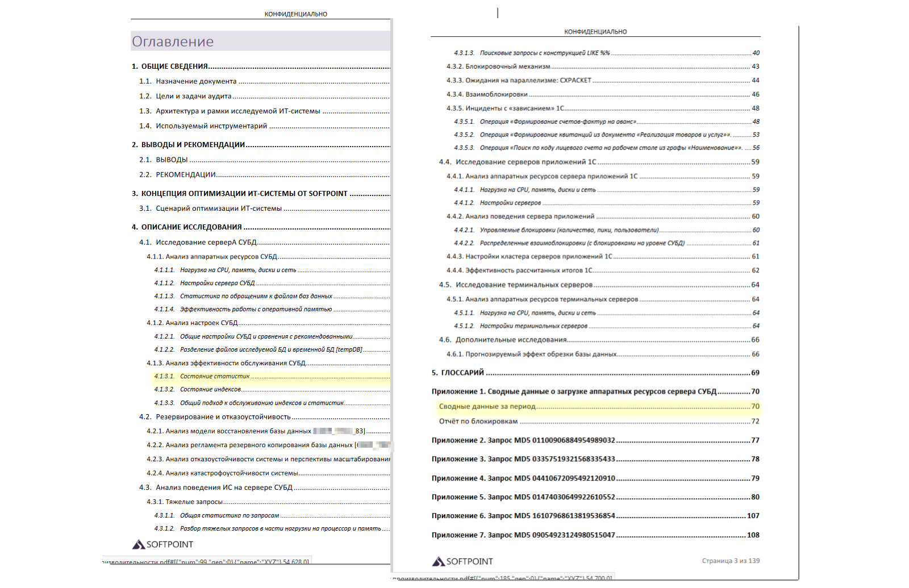This screenshot has height=588, width=909.
Task: Open '4.5.1.2. Настройки терминальных серверов'
Action: coord(607,326)
